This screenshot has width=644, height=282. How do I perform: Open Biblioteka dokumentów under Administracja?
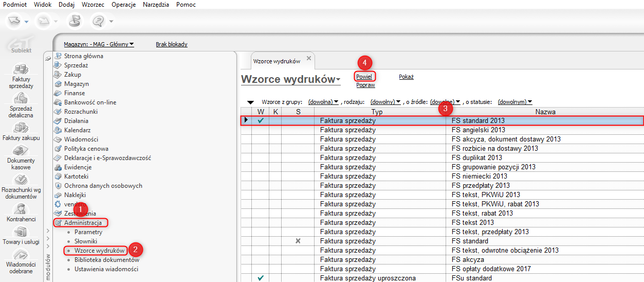coord(107,260)
